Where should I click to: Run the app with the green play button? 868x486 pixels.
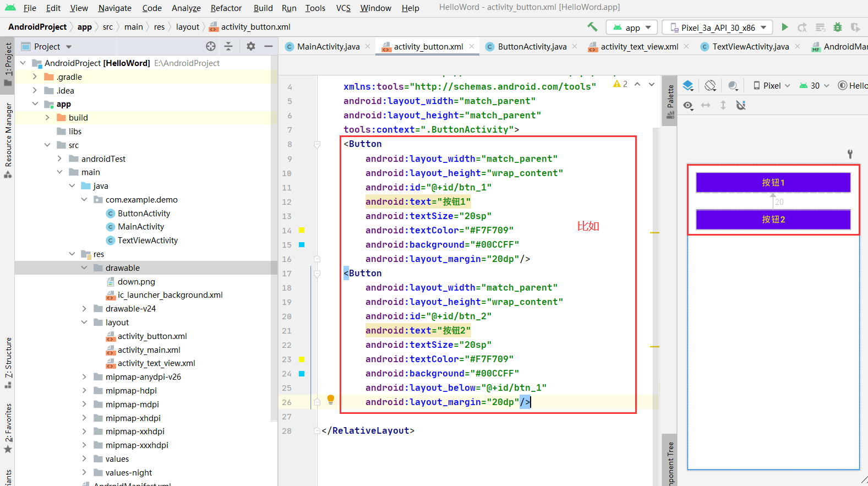(785, 27)
